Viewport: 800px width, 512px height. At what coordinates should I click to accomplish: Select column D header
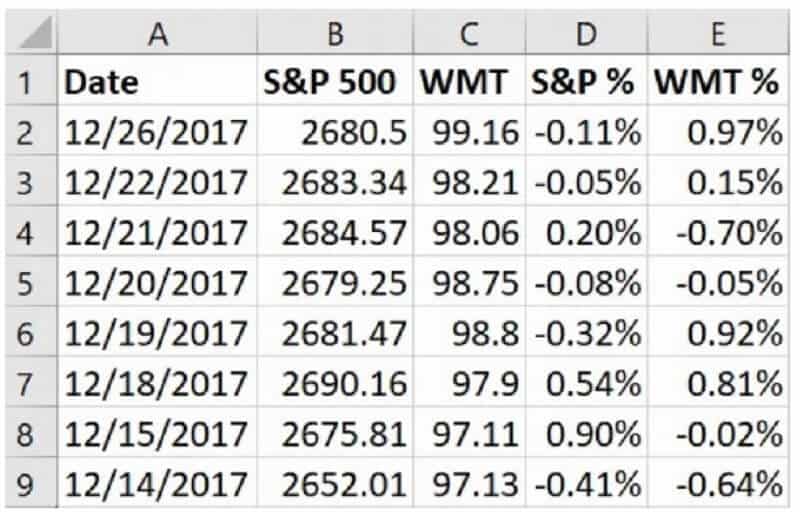(x=586, y=33)
